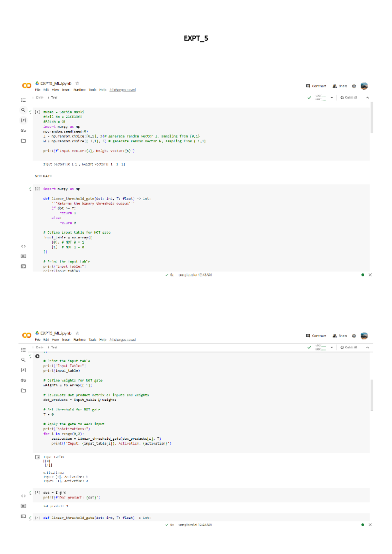Expand RAM/Disk dropdown arrow in bottom Colab window
The width and height of the screenshot is (392, 554).
point(332,348)
